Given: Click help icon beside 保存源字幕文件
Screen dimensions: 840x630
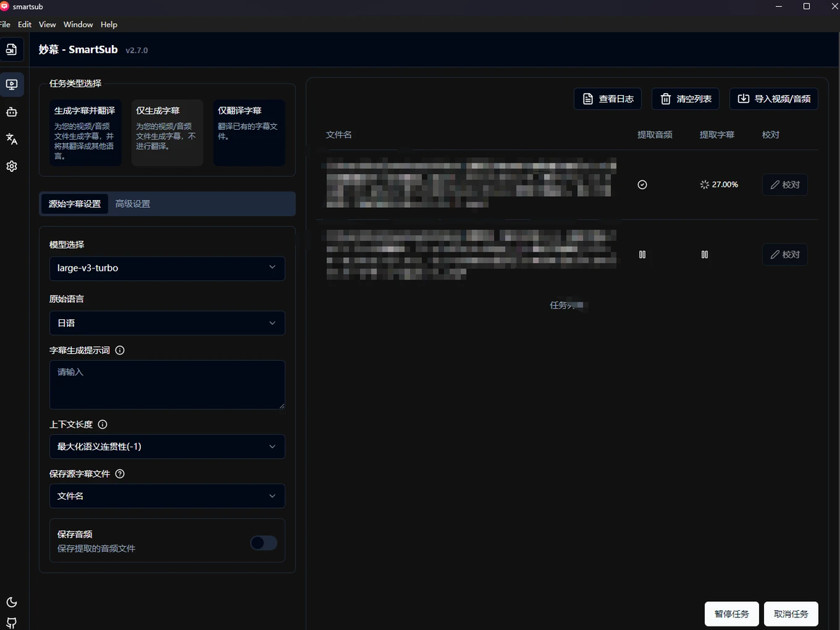Looking at the screenshot, I should point(120,474).
